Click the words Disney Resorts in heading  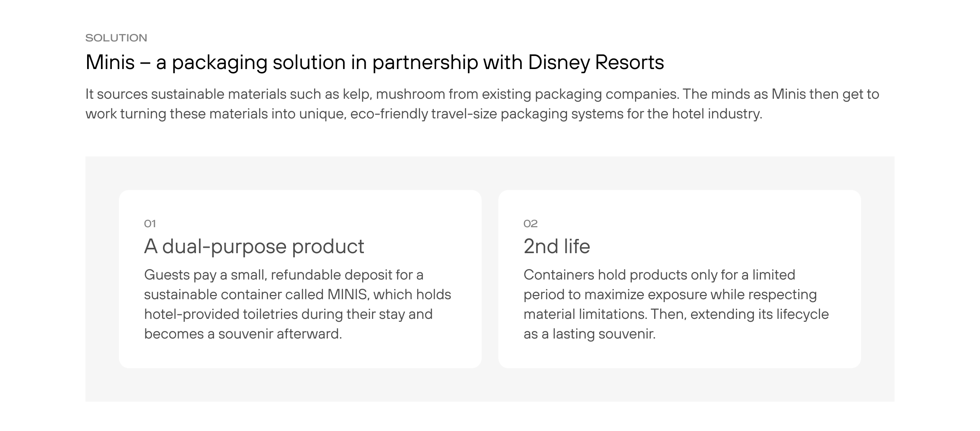click(596, 62)
